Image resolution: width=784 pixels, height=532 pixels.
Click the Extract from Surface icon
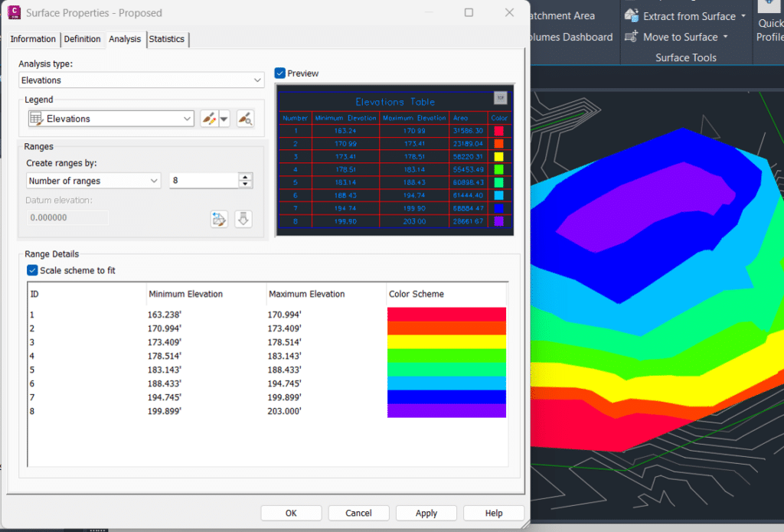pos(632,15)
